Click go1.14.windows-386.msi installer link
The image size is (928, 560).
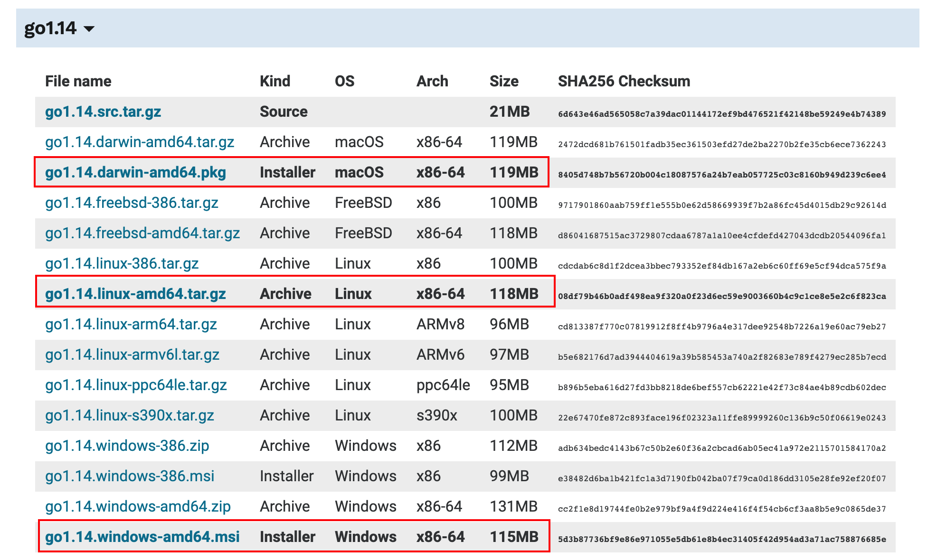coord(130,476)
